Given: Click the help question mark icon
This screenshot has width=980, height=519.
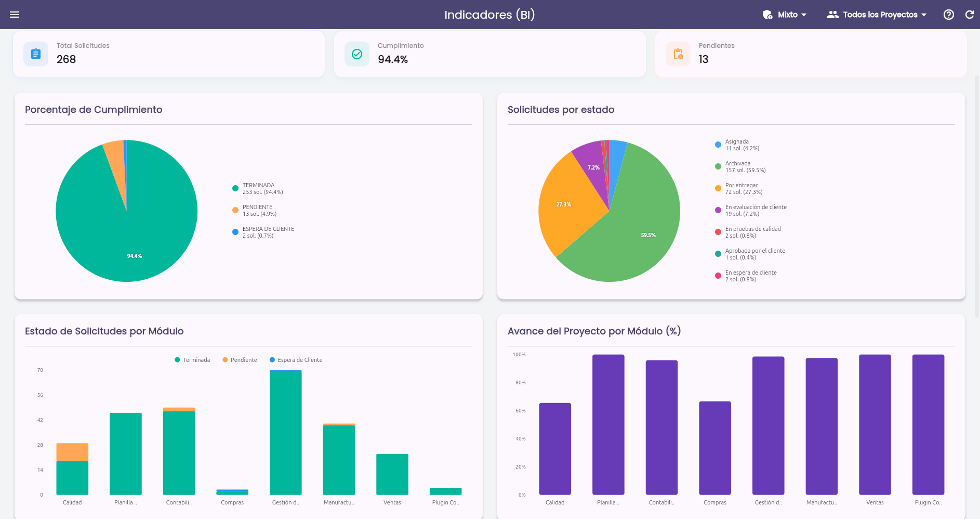Looking at the screenshot, I should tap(949, 15).
